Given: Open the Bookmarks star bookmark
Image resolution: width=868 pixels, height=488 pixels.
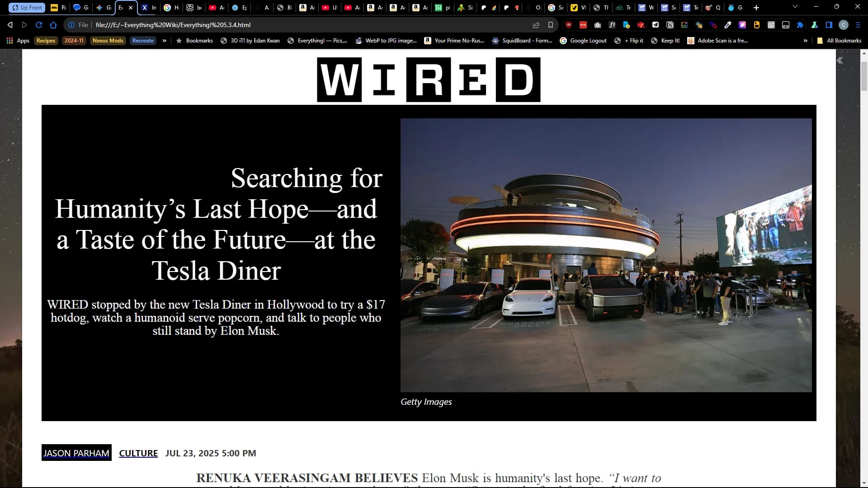Looking at the screenshot, I should pyautogui.click(x=194, y=41).
